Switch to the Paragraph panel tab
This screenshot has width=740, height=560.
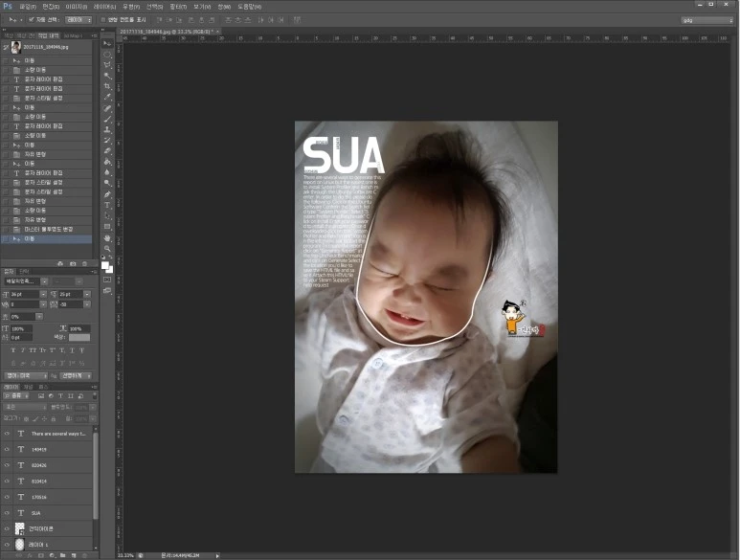24,271
